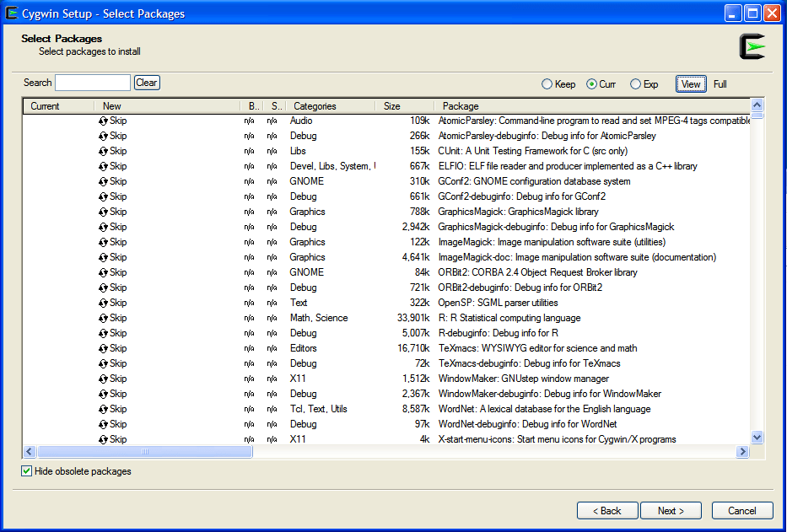Select the Tcl, Text, Utils category cell
This screenshot has height=532, width=787.
[x=318, y=409]
